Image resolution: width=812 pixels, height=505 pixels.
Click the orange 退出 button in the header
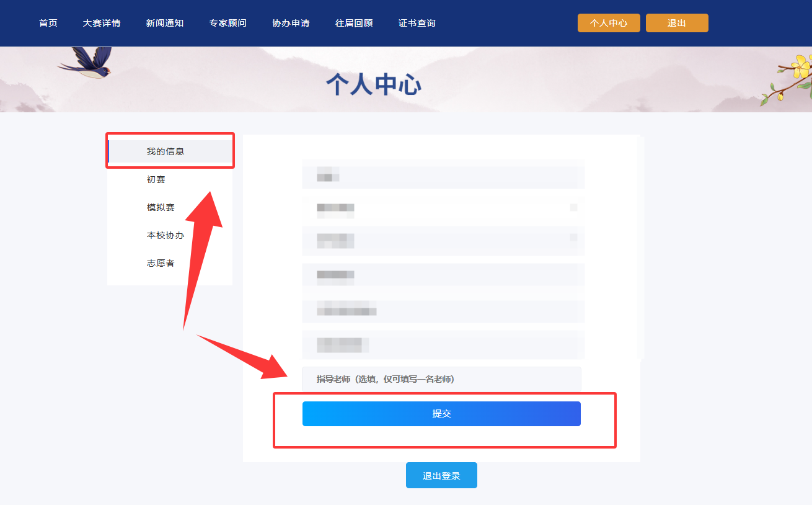point(676,23)
